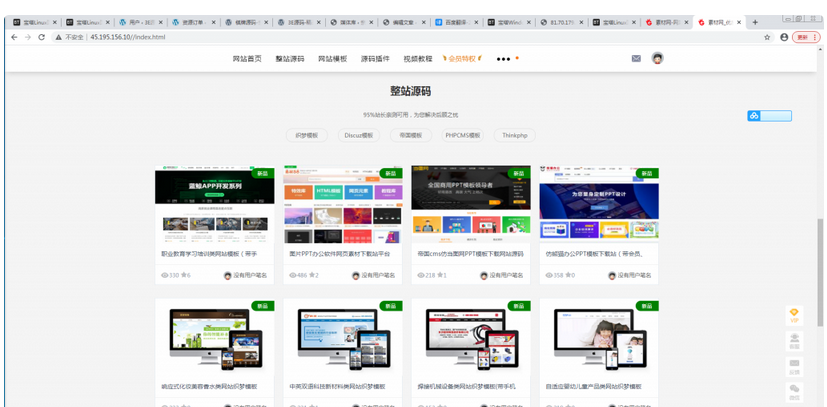Click the star favorites icon on the 330-views card
This screenshot has width=827, height=407.
tap(184, 275)
